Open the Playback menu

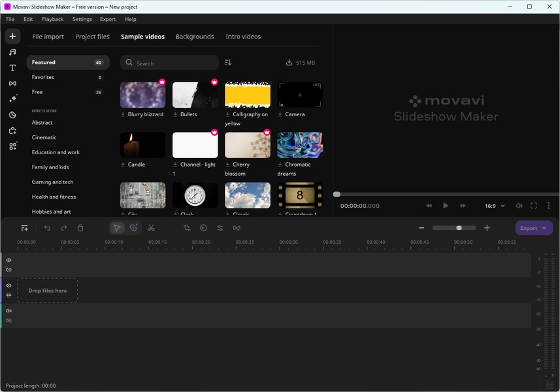(x=52, y=20)
